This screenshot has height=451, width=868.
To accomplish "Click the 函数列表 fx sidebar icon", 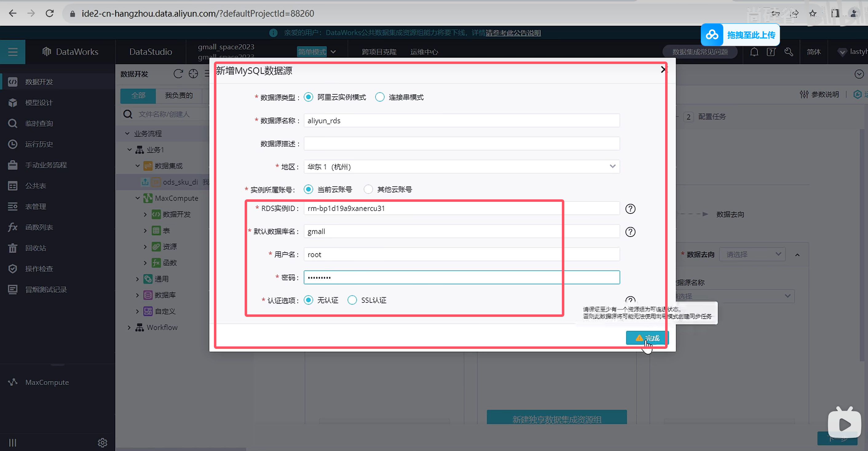I will click(13, 227).
